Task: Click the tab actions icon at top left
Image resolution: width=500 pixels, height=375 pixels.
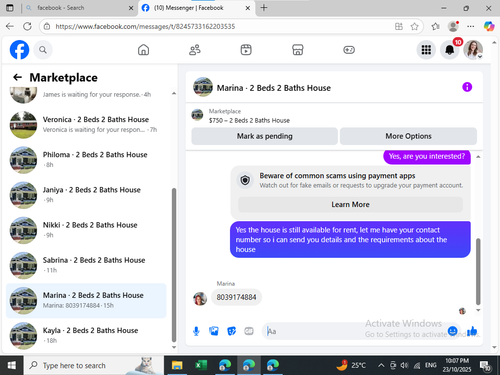Action: 10,8
